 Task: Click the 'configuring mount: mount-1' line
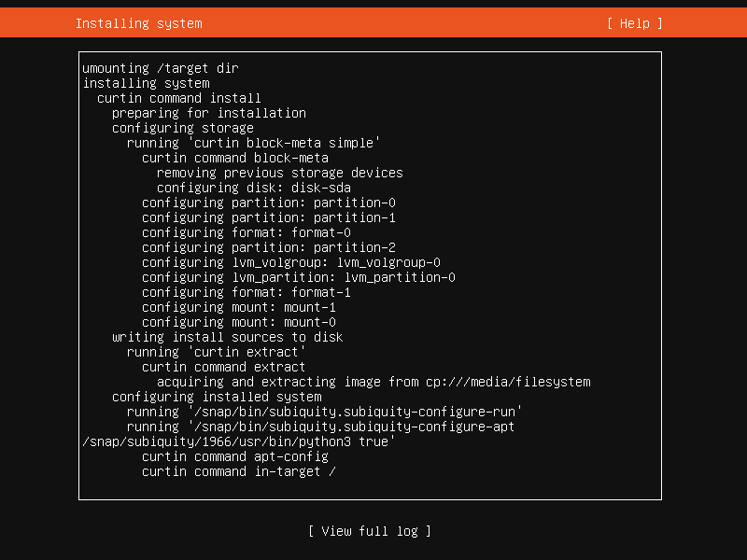coord(239,307)
